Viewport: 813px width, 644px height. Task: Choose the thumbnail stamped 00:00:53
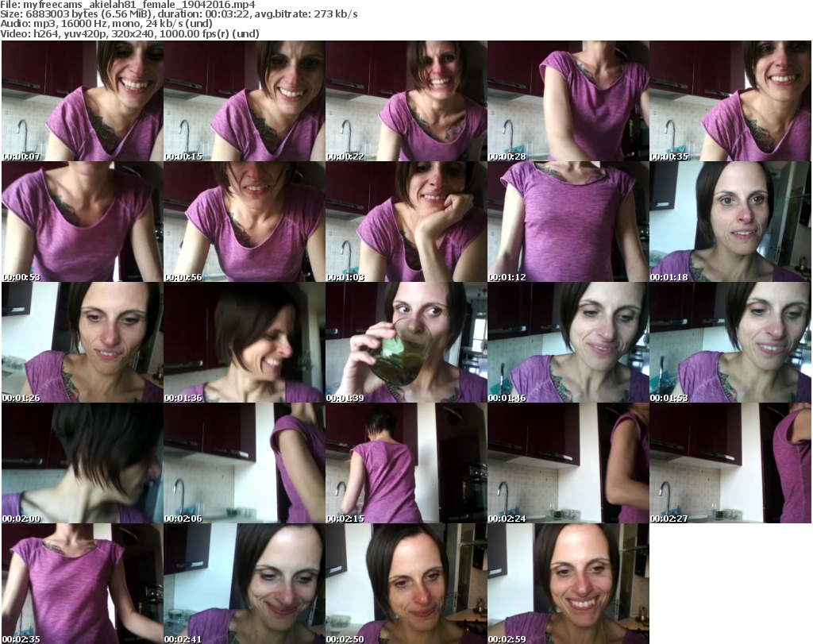tap(83, 222)
